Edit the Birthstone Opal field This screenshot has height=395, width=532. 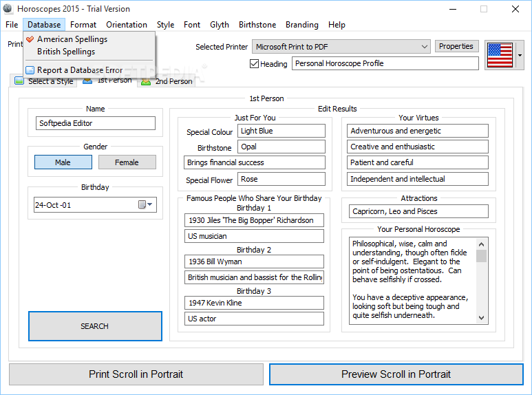(x=281, y=147)
